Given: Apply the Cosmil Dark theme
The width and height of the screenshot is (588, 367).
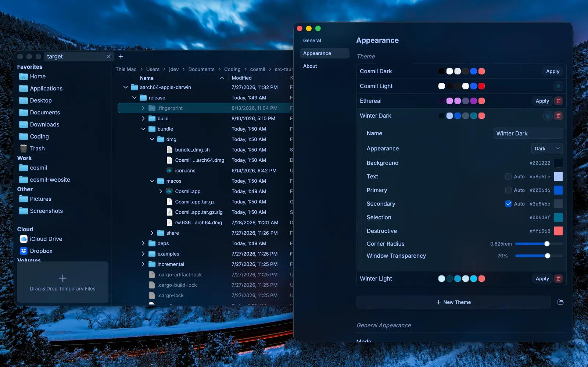Looking at the screenshot, I should point(552,71).
